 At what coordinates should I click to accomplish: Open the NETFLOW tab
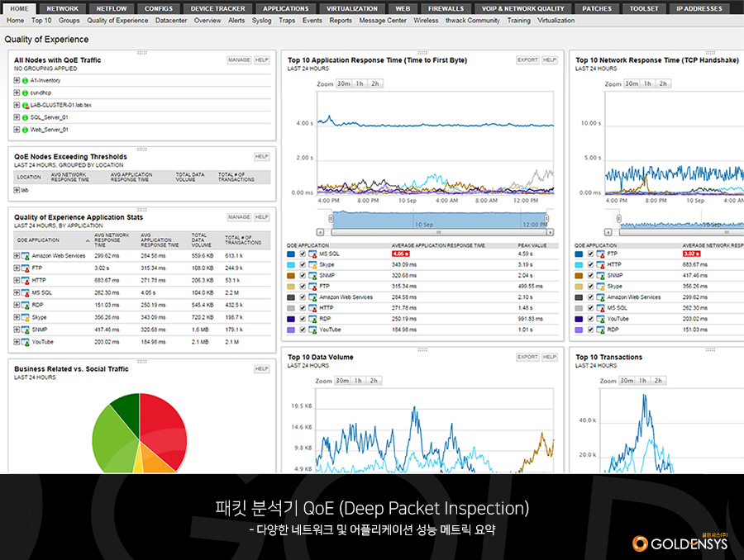pos(112,8)
